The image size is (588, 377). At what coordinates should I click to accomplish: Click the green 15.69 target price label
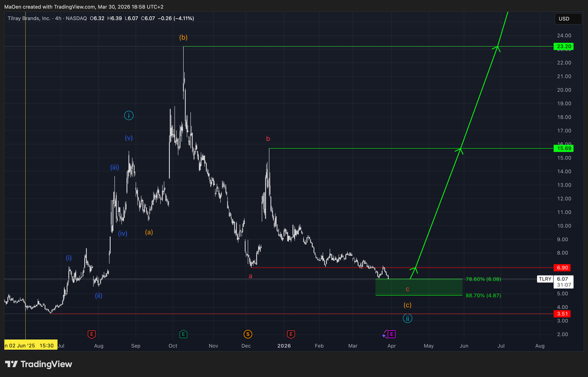point(563,148)
